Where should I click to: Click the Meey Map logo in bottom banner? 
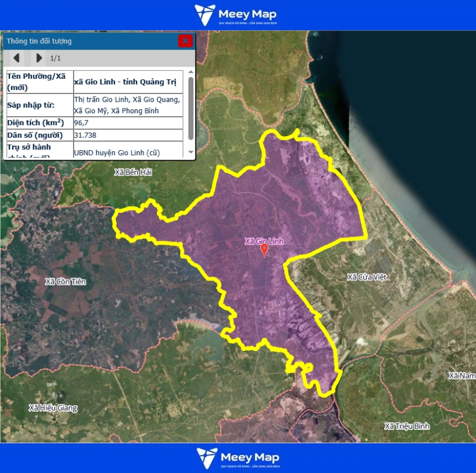point(238,458)
